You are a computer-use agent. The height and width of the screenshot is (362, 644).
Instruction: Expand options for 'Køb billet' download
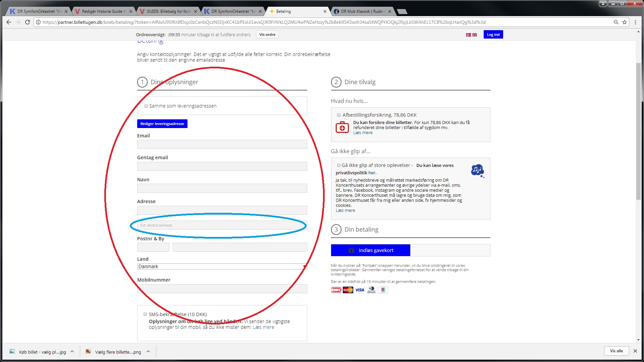[x=72, y=352]
